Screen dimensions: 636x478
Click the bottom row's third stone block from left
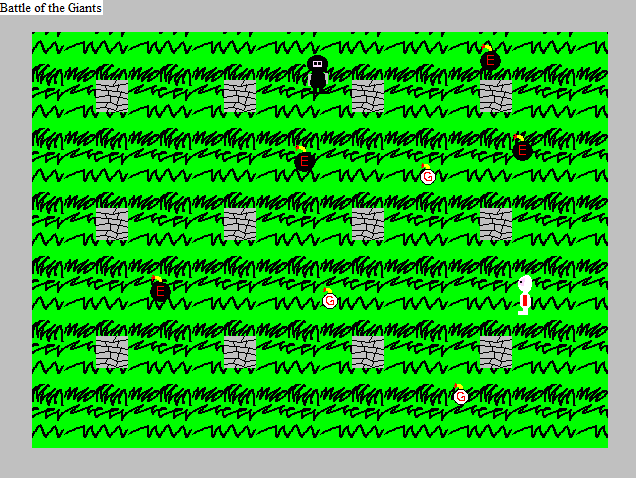pyautogui.click(x=367, y=352)
